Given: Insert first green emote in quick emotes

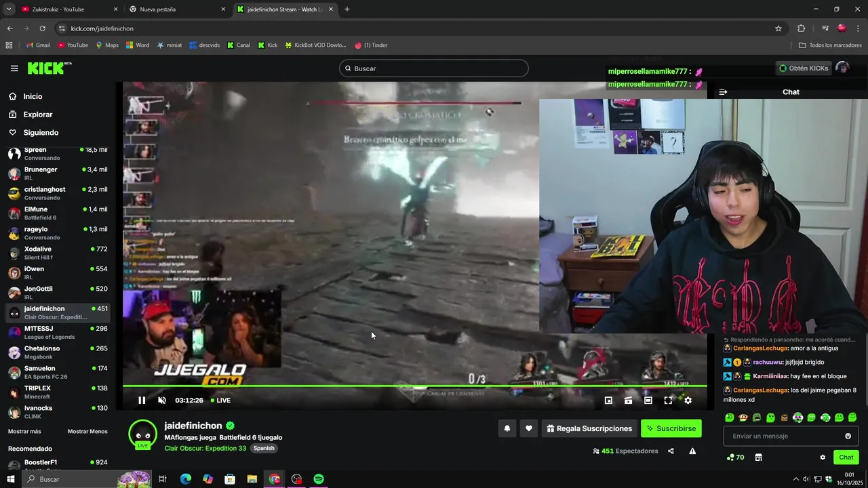Looking at the screenshot, I should (x=730, y=418).
